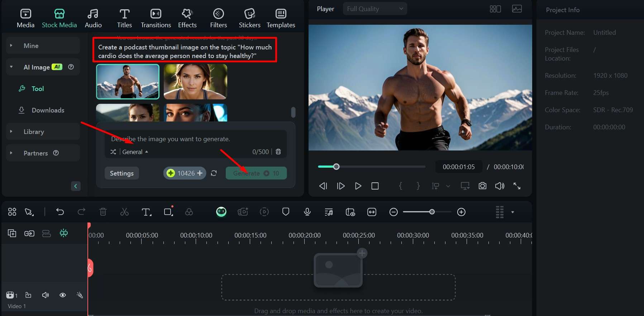Collapse the sidebar with the arrow button
644x316 pixels.
(76, 186)
